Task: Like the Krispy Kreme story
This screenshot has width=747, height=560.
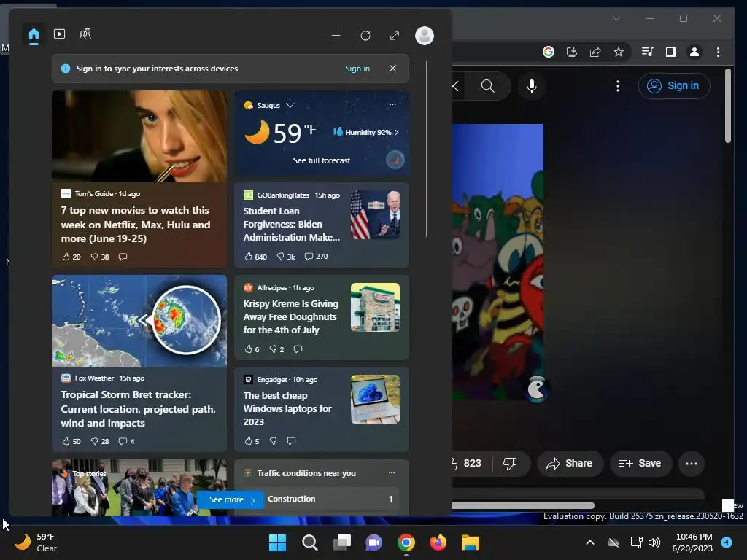Action: click(x=252, y=349)
